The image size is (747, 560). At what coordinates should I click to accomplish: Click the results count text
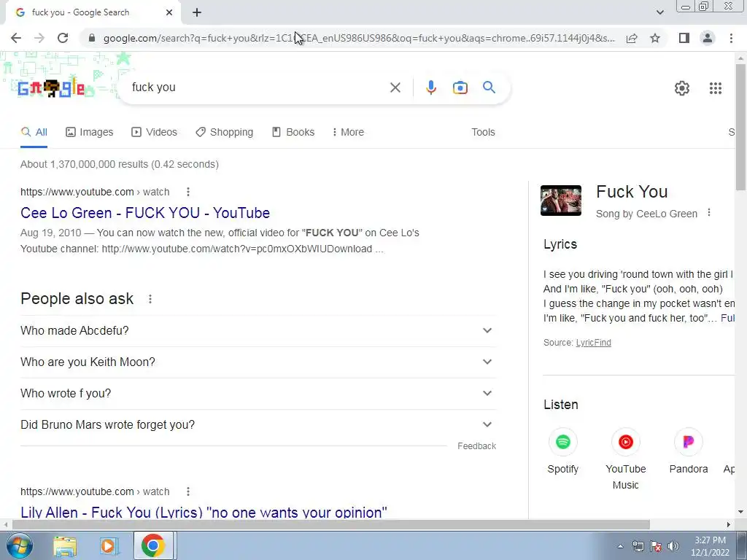pyautogui.click(x=120, y=164)
